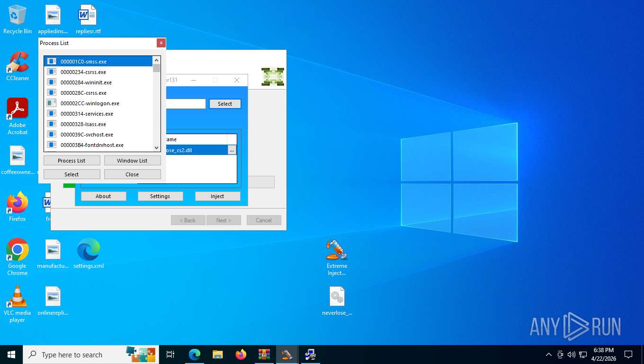Open the settings.xml desktop file
Image resolution: width=644 pixels, height=364 pixels.
[89, 254]
